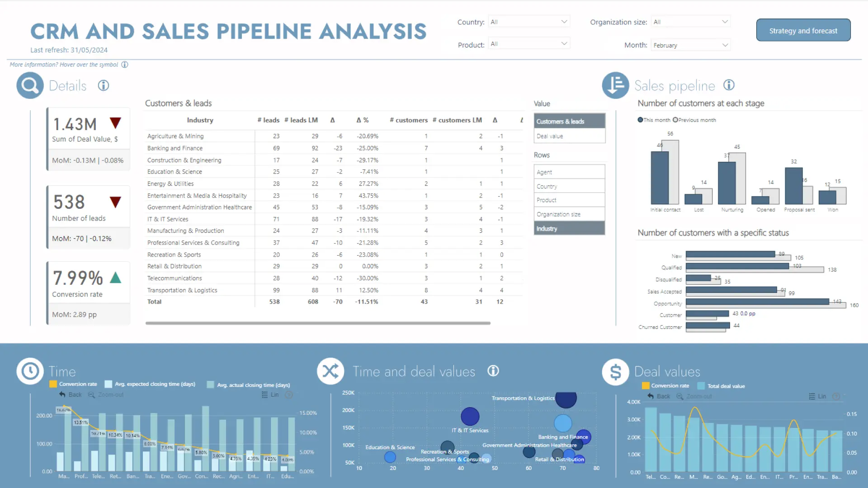Screen dimensions: 868x488
Task: Click the Telecommunications table row
Action: [334, 278]
